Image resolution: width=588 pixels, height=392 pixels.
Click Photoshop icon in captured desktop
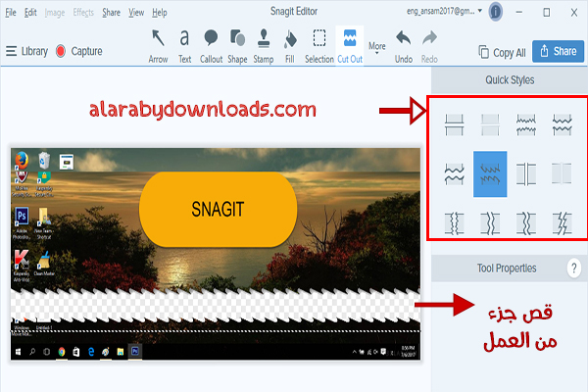coord(22,216)
